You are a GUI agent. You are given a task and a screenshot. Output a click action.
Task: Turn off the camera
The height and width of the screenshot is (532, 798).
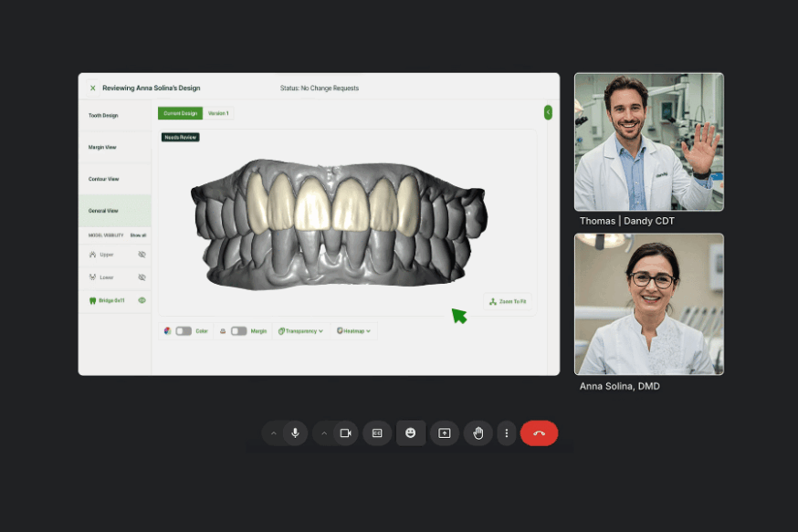[x=347, y=433]
